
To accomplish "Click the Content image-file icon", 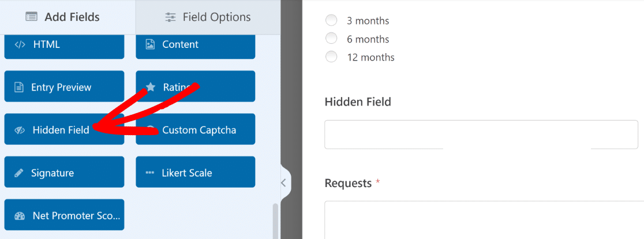I will tap(150, 44).
